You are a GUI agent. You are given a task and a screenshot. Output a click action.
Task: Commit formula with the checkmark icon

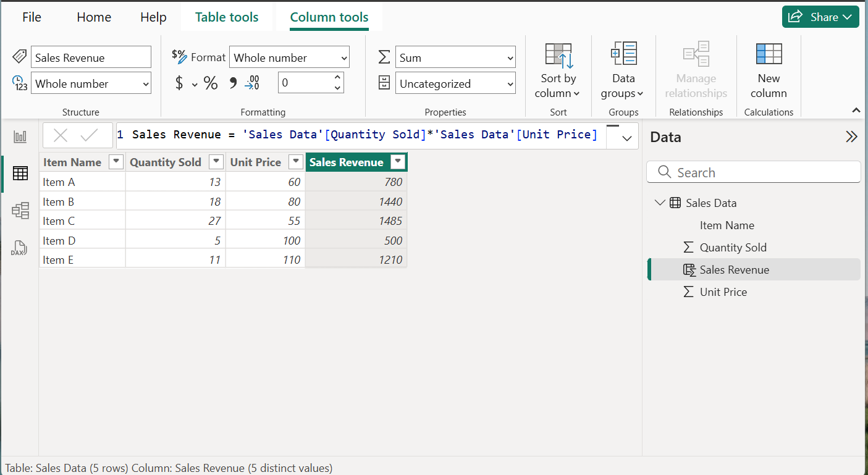[x=90, y=135]
